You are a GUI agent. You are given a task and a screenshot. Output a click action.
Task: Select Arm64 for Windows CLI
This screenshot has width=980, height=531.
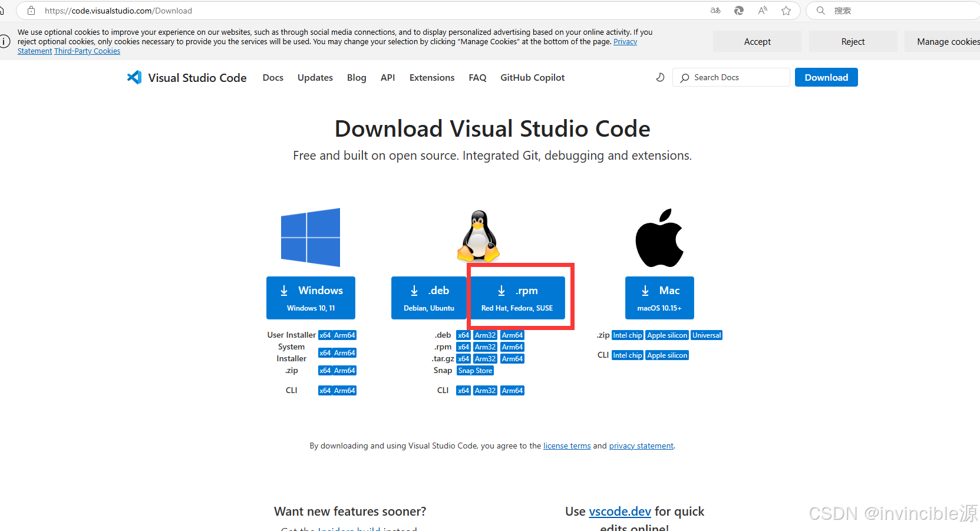(x=345, y=391)
